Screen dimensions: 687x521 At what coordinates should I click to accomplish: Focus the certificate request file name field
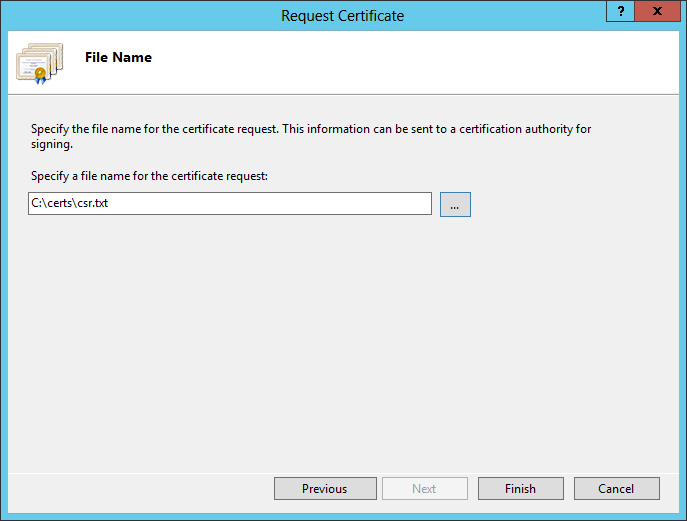pyautogui.click(x=230, y=204)
